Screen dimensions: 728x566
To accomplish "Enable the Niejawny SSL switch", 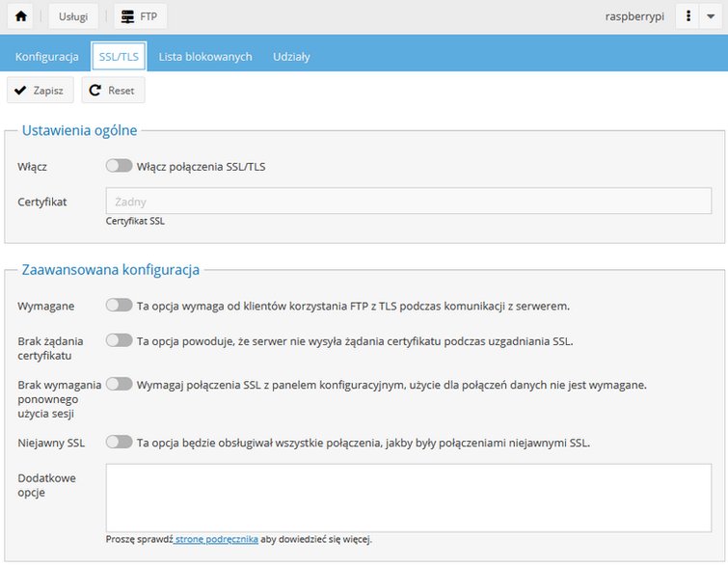I will [x=119, y=442].
